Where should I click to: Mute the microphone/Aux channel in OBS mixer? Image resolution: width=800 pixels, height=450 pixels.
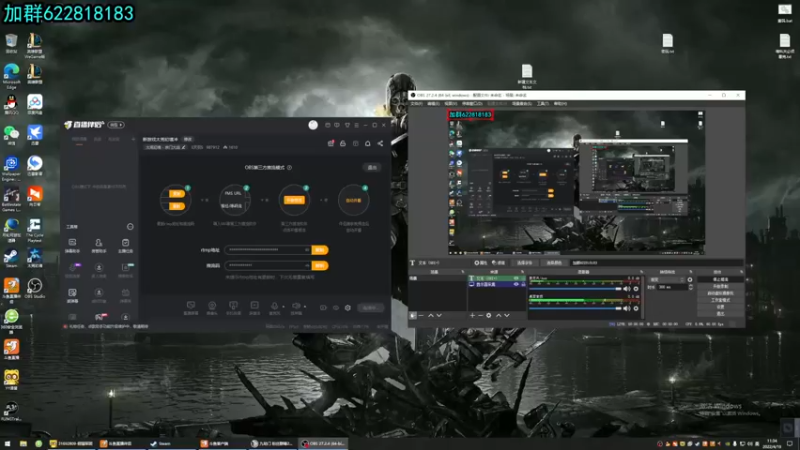point(627,289)
